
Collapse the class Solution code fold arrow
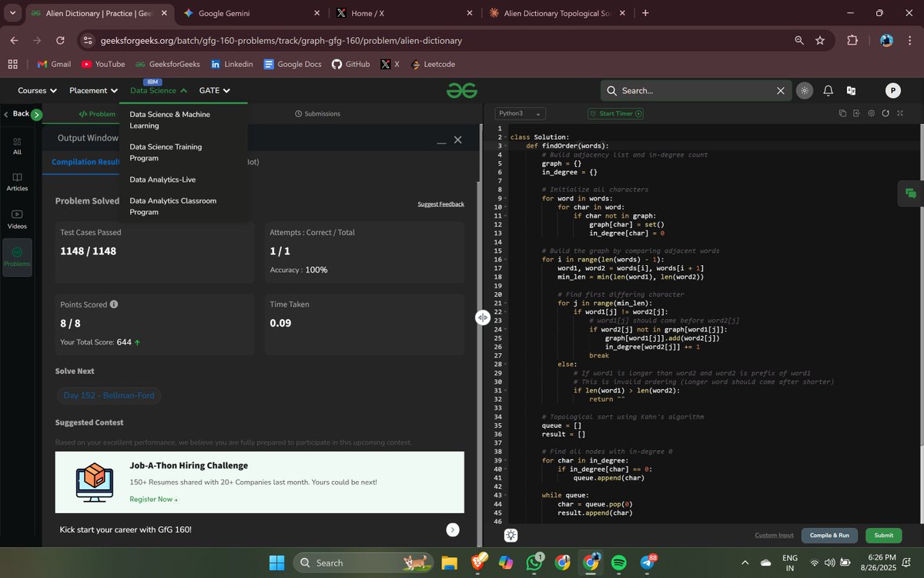click(504, 137)
